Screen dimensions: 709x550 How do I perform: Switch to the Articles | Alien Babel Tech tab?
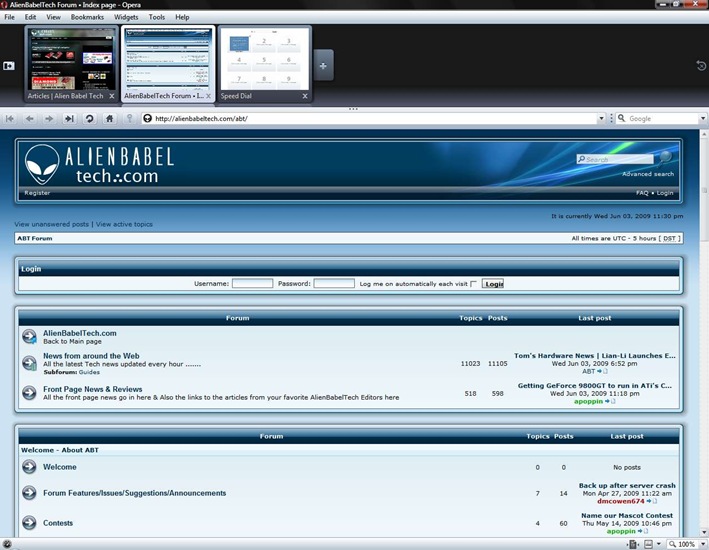click(x=71, y=64)
